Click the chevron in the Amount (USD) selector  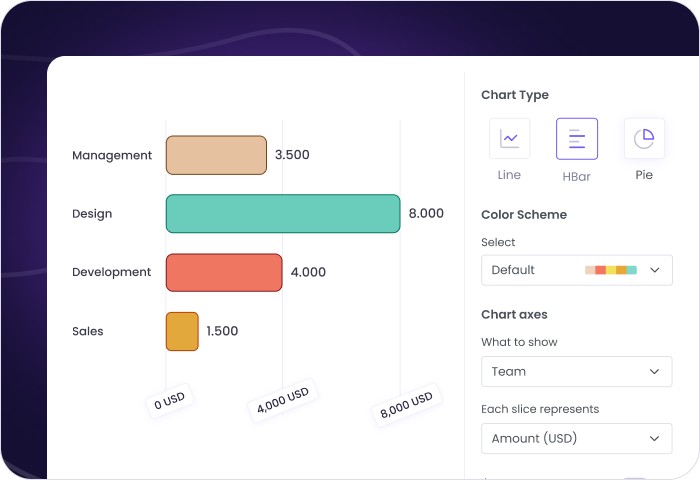[654, 438]
